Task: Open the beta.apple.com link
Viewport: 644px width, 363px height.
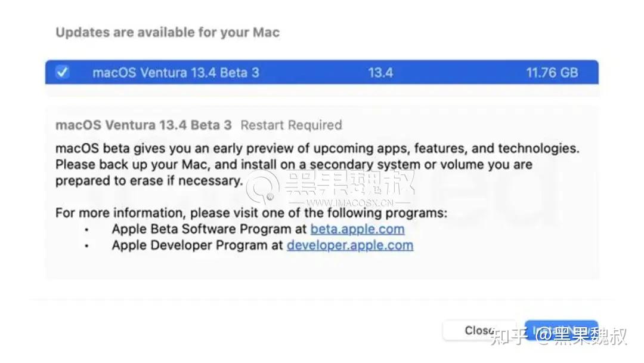Action: pos(357,229)
